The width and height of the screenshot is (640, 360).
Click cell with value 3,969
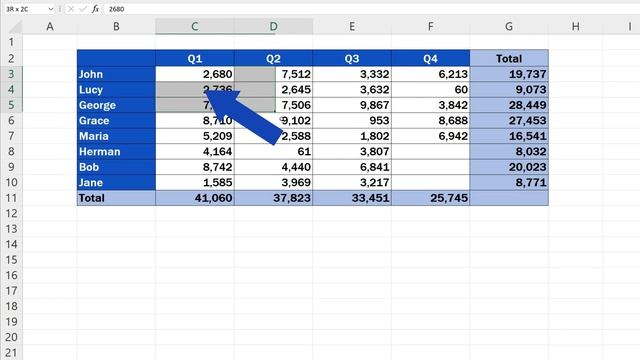(273, 182)
